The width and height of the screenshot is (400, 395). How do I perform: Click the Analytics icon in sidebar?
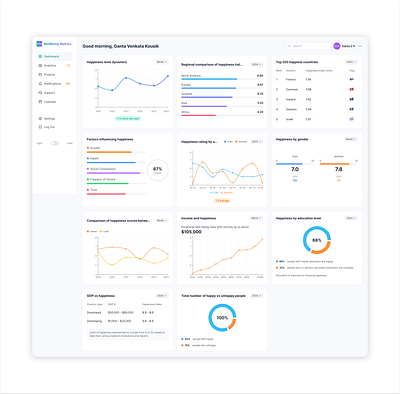coord(40,66)
